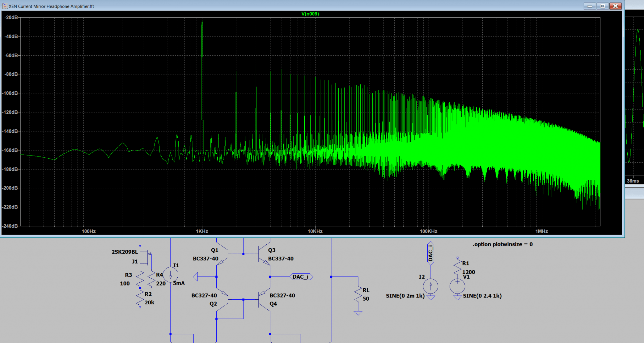
Task: Click the 20k value of R2
Action: [149, 302]
